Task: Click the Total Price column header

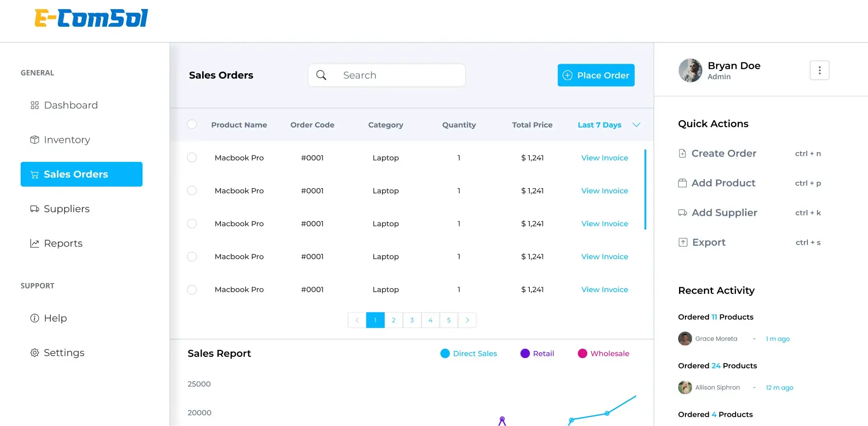Action: [532, 125]
